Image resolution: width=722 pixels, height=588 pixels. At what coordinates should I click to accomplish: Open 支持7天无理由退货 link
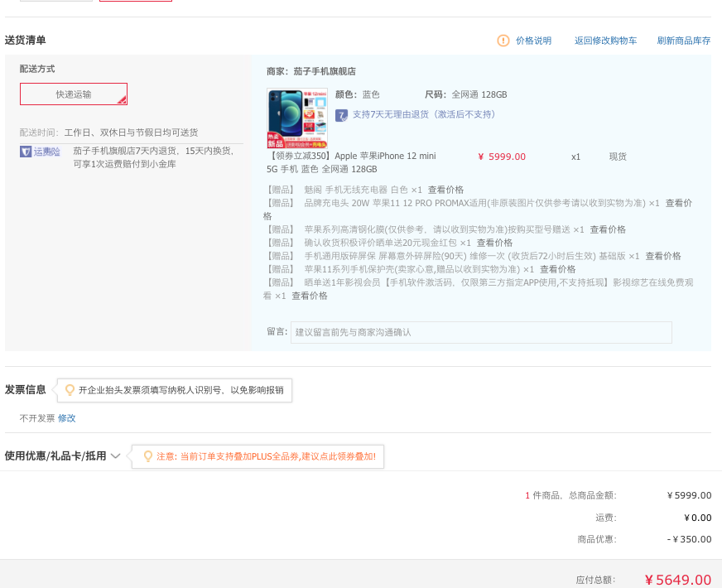[x=424, y=114]
